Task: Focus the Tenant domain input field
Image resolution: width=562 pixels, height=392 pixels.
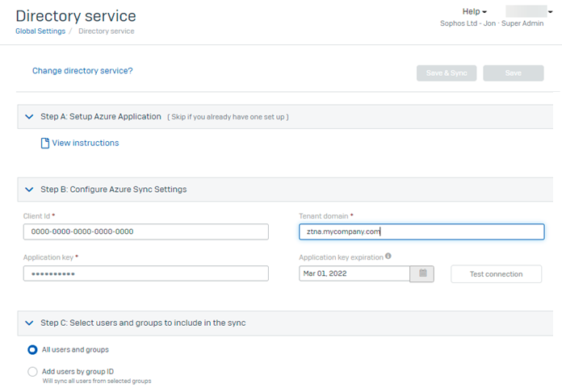Action: click(421, 232)
